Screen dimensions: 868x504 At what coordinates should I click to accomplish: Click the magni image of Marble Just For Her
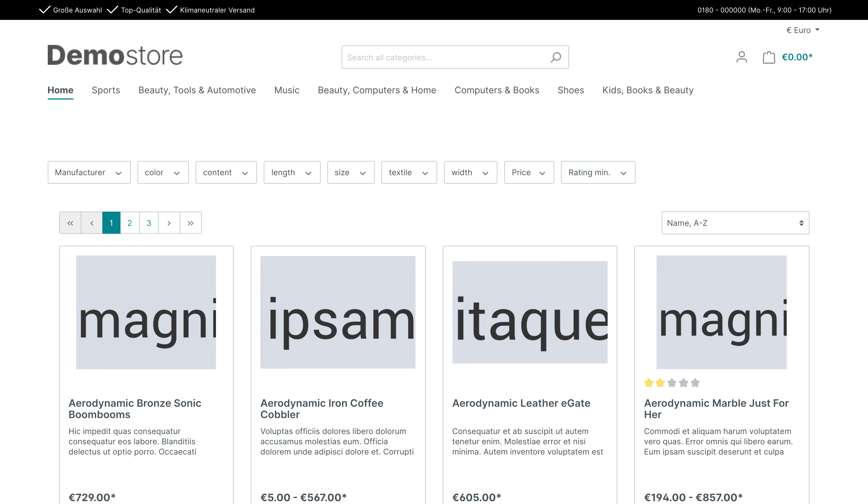click(x=722, y=312)
